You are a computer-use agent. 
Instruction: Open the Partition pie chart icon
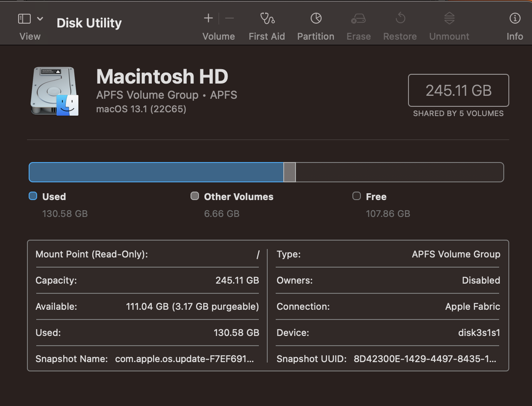316,18
